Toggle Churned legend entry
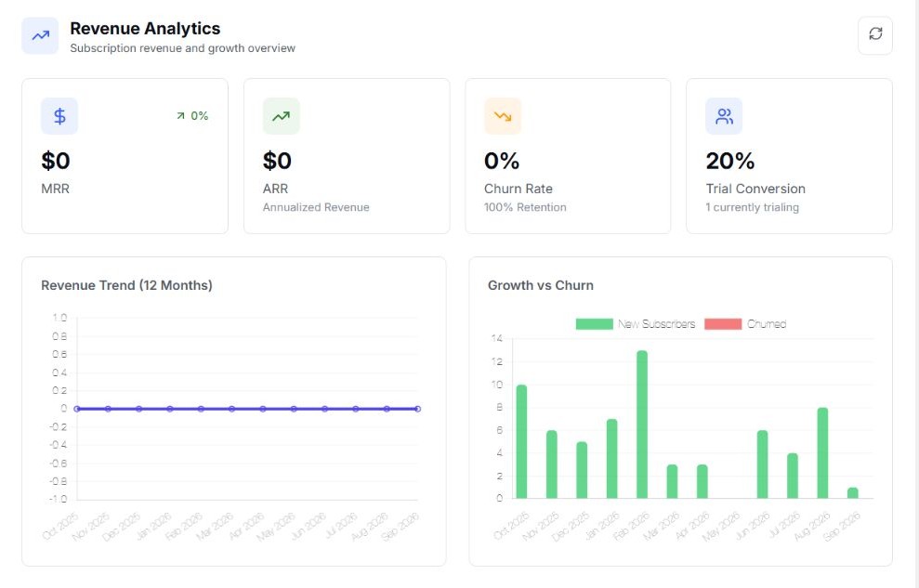919x588 pixels. pos(745,324)
